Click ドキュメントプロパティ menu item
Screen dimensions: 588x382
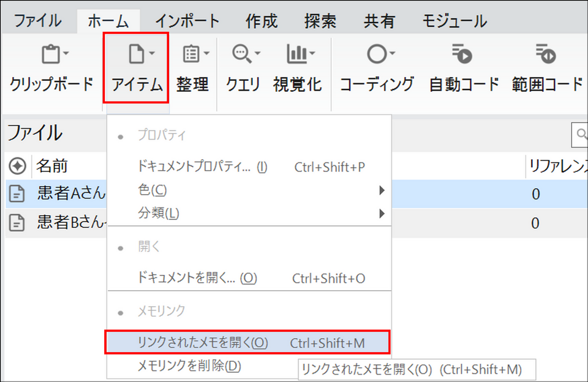202,167
